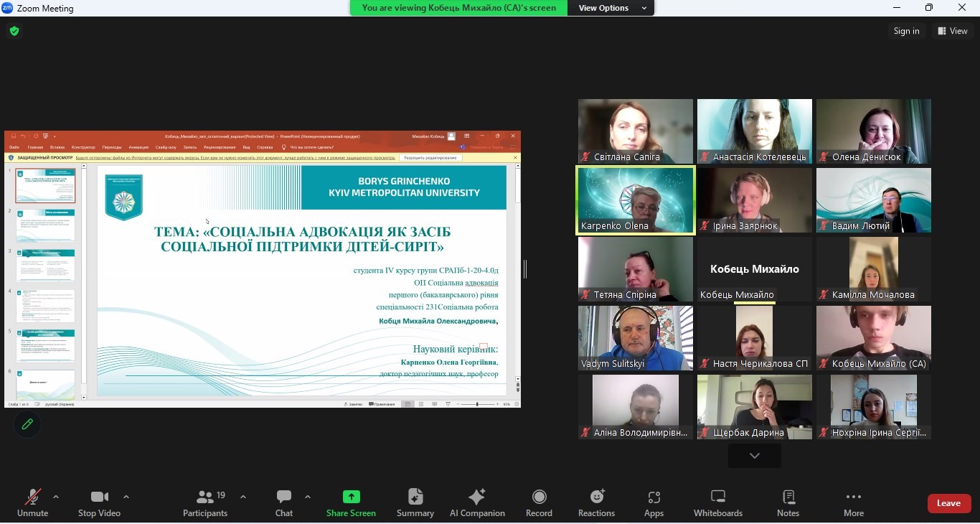The image size is (980, 524).
Task: Open the More options menu
Action: (853, 502)
